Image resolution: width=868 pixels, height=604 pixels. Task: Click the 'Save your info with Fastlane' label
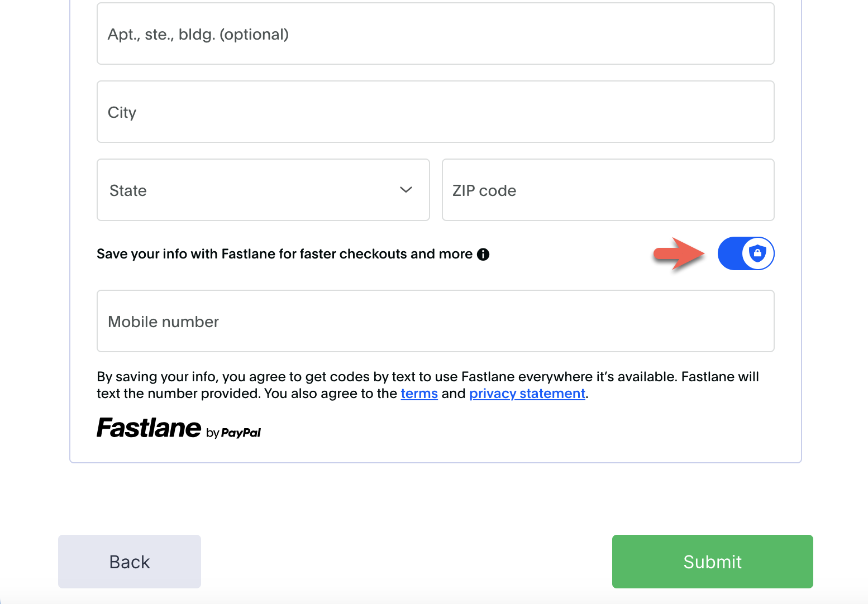coord(284,254)
